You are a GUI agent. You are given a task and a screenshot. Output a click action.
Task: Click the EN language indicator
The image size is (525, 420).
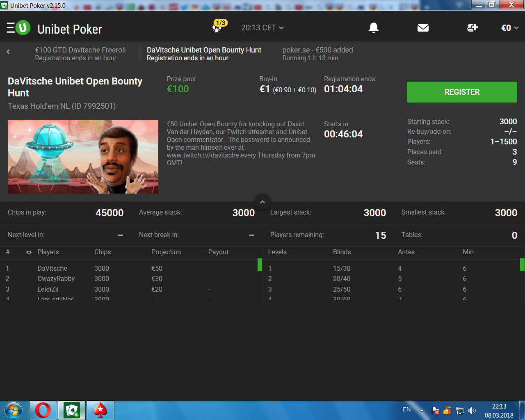406,409
